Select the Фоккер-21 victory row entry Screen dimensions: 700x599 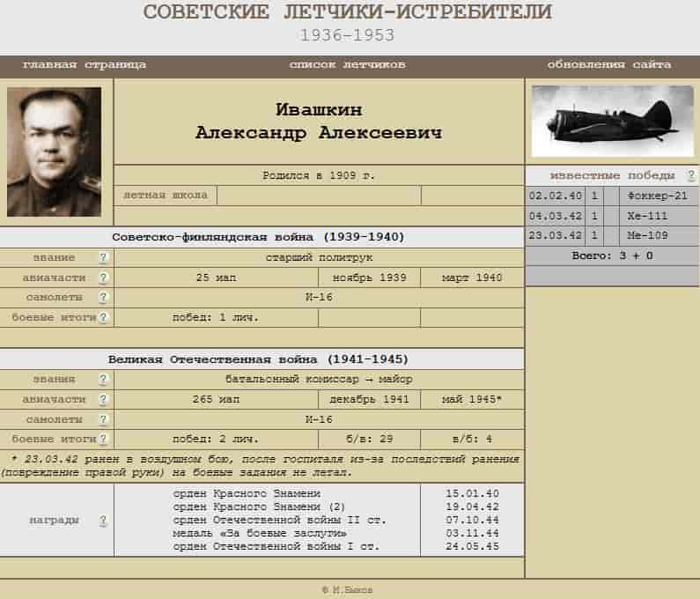pos(653,196)
